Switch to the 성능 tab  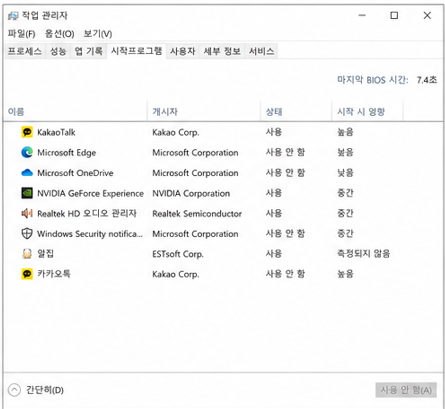pos(58,51)
